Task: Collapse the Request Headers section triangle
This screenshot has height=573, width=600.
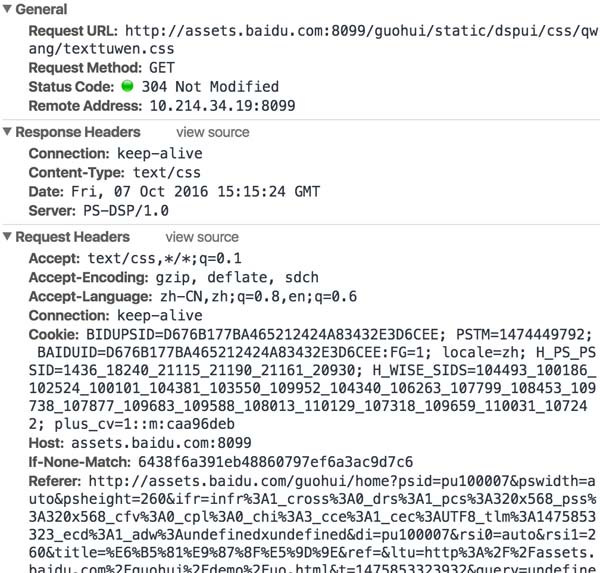Action: pos(9,237)
